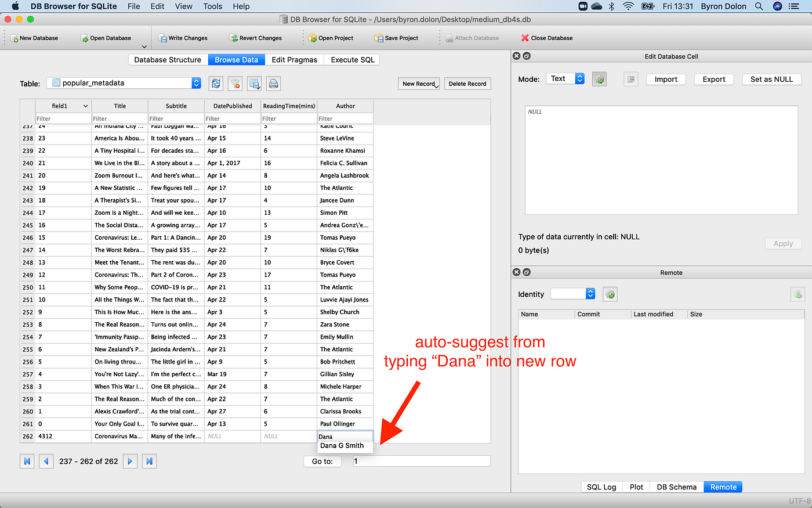Click Save Project toolbar button
This screenshot has height=508, width=812.
click(x=397, y=38)
